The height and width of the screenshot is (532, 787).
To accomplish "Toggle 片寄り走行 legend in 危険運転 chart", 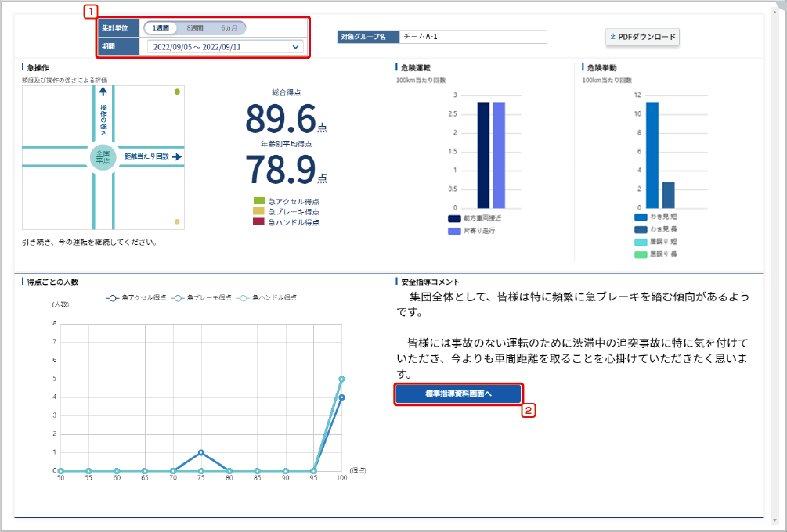I will click(454, 231).
